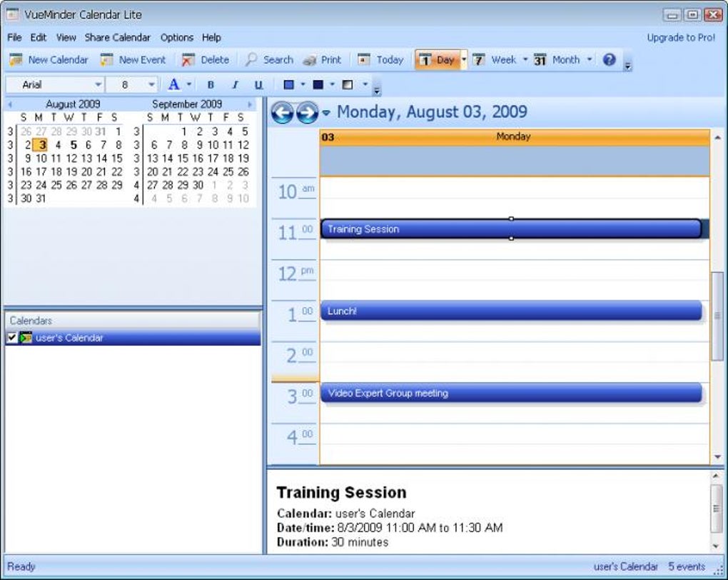Switch to Week view

495,60
